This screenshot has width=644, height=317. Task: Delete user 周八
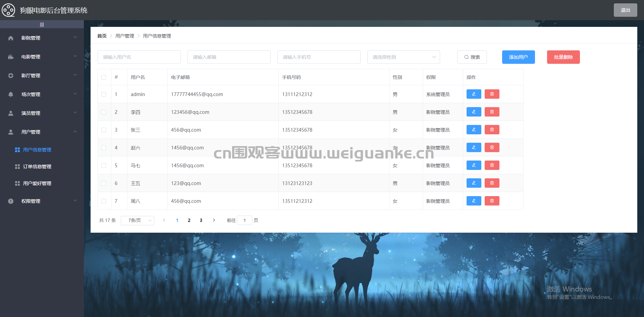coord(492,201)
